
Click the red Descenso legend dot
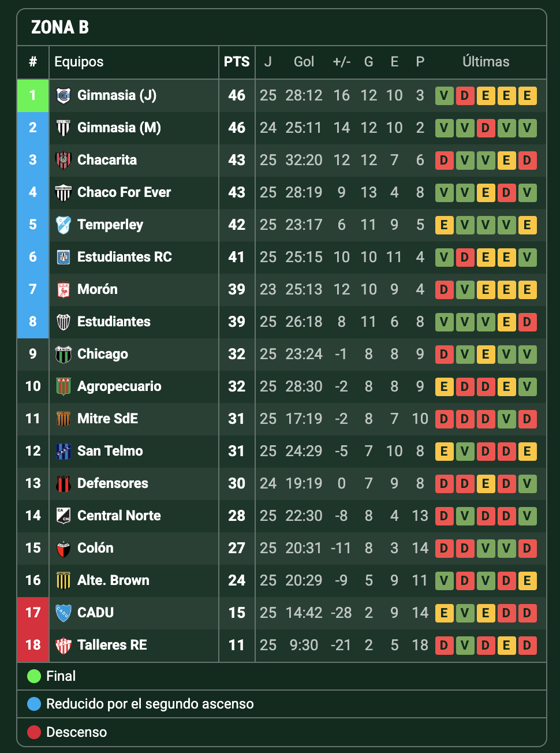point(34,732)
